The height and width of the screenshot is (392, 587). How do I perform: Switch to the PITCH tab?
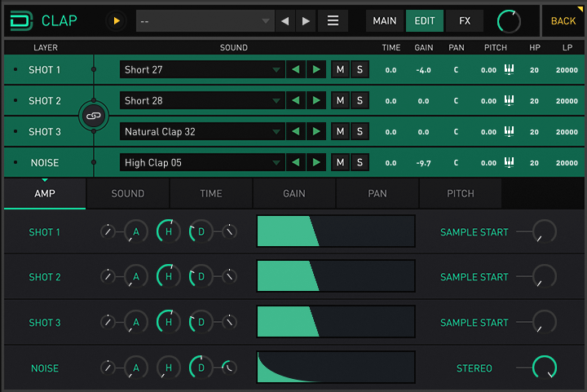click(460, 194)
